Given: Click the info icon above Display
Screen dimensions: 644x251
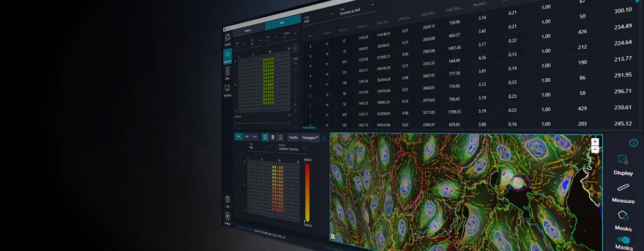Looking at the screenshot, I should click(x=633, y=143).
